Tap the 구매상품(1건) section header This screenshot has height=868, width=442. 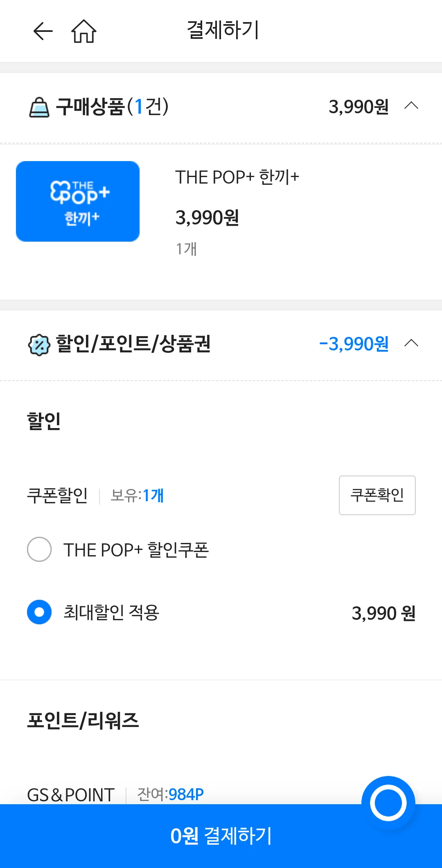point(112,107)
